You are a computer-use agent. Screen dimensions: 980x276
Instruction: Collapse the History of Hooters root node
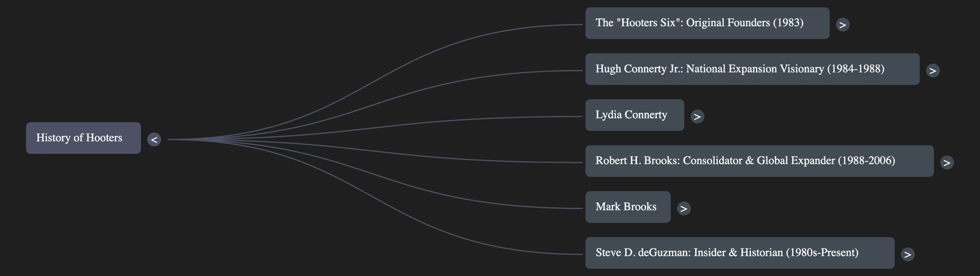pyautogui.click(x=154, y=140)
